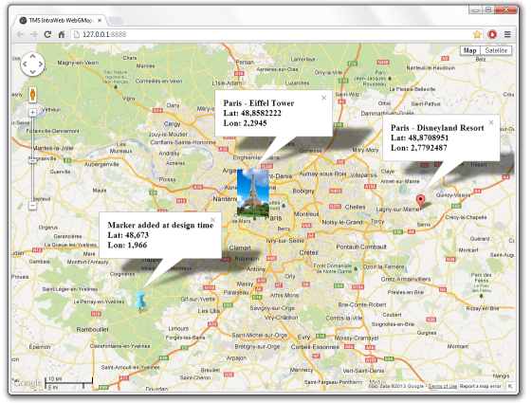
Task: Click the address bar showing 127.0.0.1:8888
Action: tap(271, 34)
